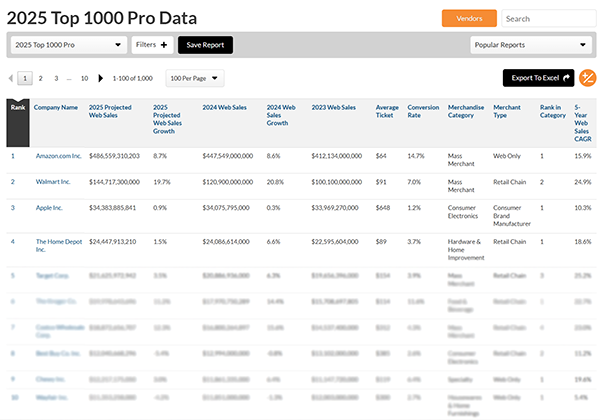The width and height of the screenshot is (600, 420).
Task: Click the orange Vendors button
Action: coord(469,18)
